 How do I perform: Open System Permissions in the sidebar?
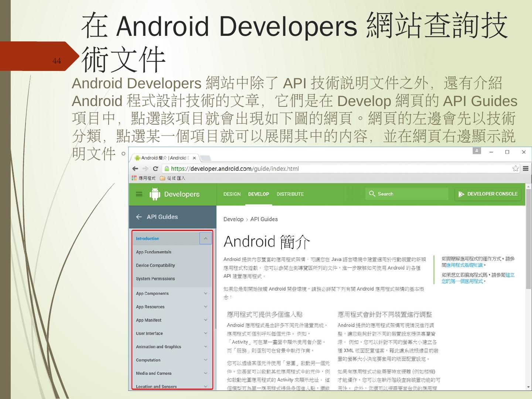156,279
